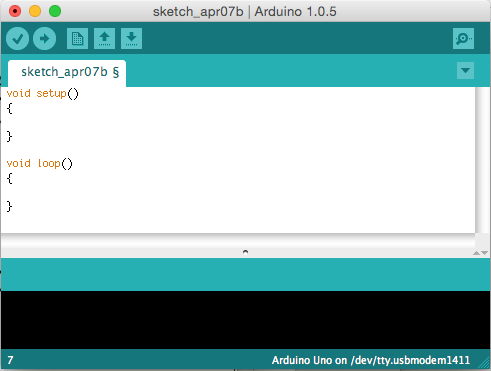This screenshot has height=371, width=491.
Task: Open the tab menu dropdown arrow
Action: [465, 70]
